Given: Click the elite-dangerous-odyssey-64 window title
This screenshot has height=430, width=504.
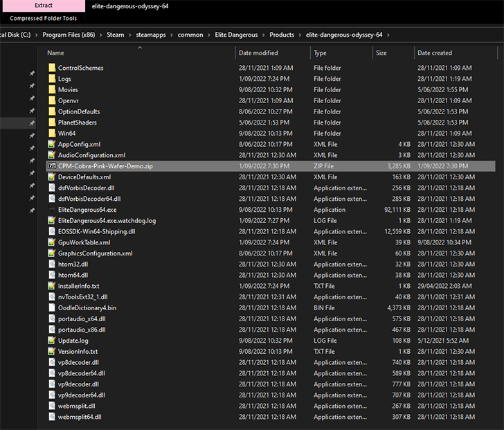Looking at the screenshot, I should pyautogui.click(x=130, y=6).
